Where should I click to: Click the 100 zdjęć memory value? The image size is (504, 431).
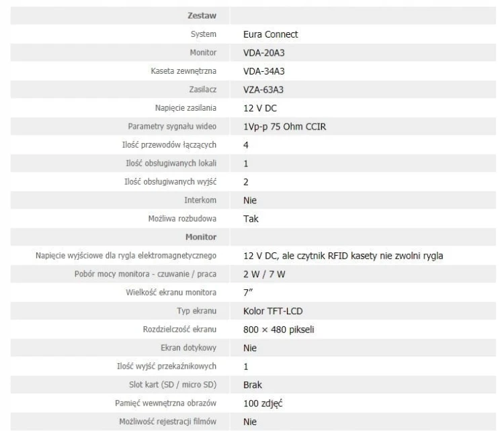point(263,403)
